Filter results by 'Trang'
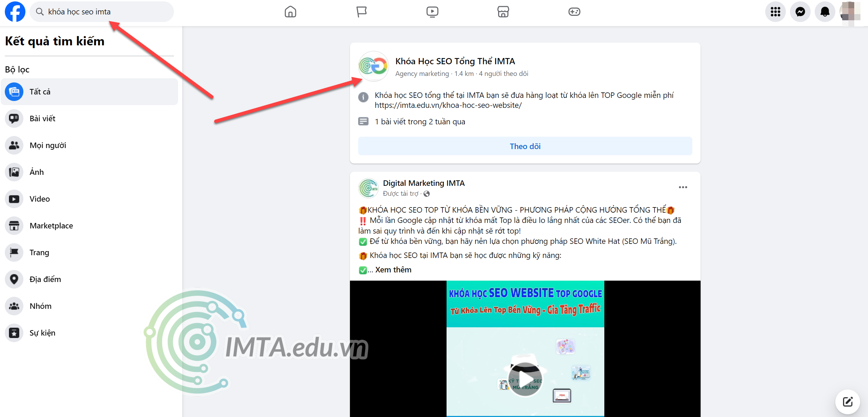Viewport: 868px width, 417px height. tap(90, 252)
